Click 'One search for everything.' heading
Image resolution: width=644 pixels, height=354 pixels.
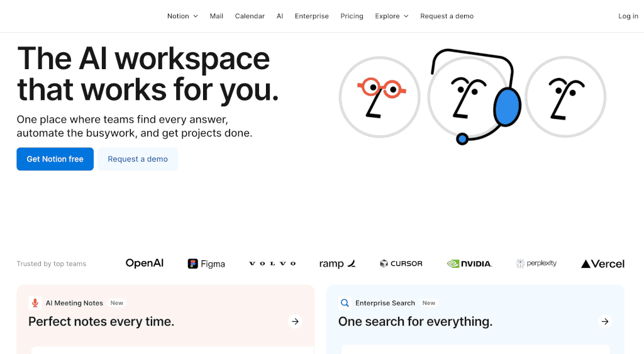[x=415, y=321]
